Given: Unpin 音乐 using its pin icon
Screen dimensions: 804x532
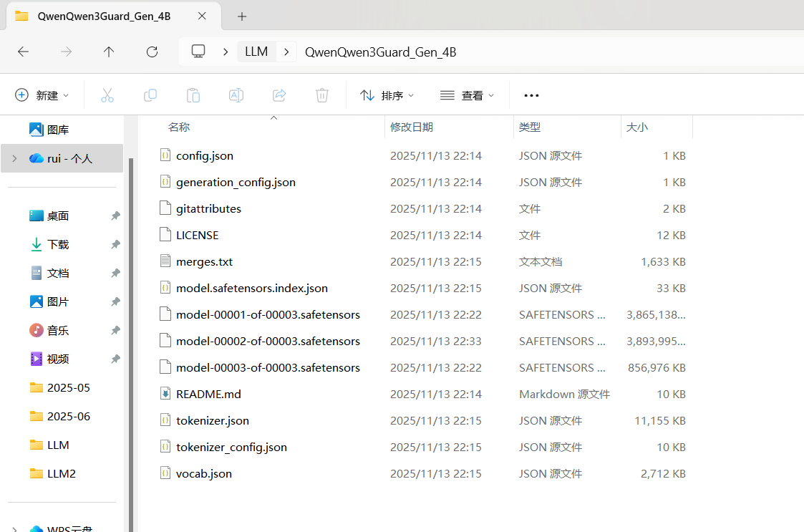Looking at the screenshot, I should click(115, 330).
